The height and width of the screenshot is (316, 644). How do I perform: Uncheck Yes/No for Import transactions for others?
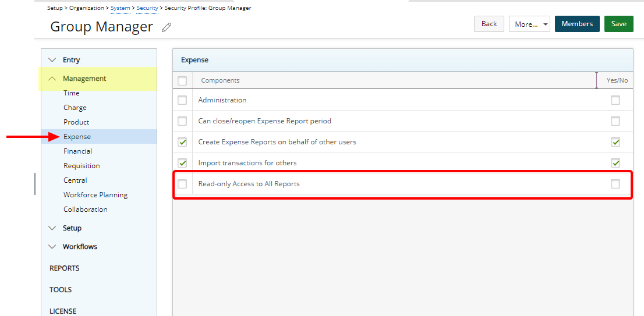[x=615, y=163]
